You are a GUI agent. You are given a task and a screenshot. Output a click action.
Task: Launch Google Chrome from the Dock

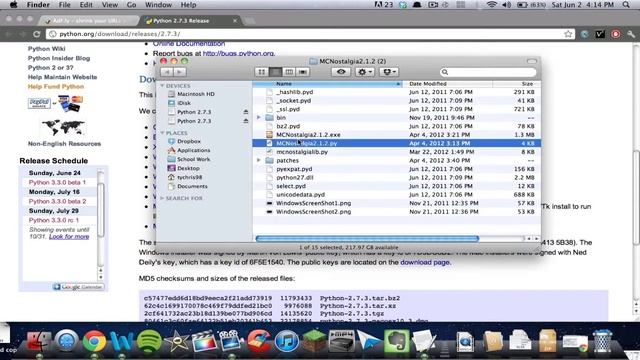94,341
